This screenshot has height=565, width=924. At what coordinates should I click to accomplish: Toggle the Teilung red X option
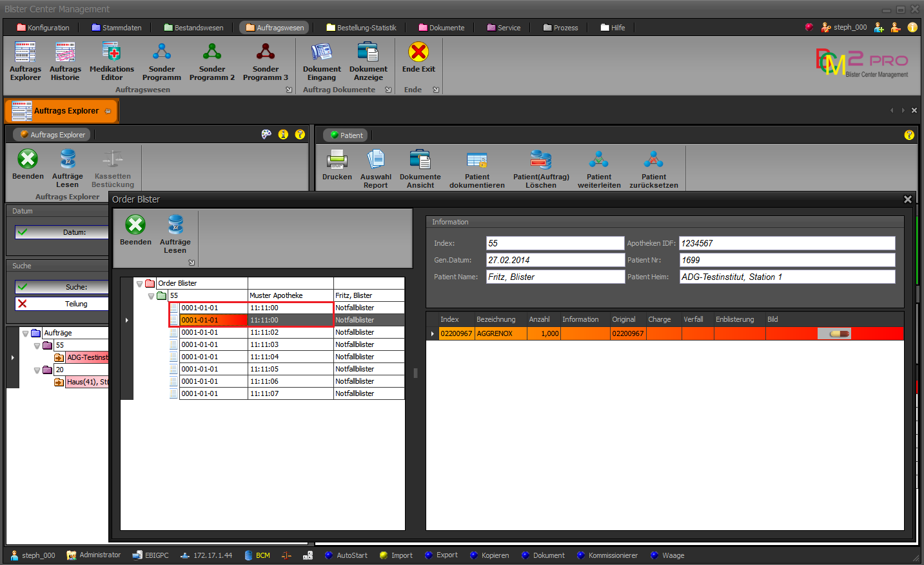(x=23, y=304)
